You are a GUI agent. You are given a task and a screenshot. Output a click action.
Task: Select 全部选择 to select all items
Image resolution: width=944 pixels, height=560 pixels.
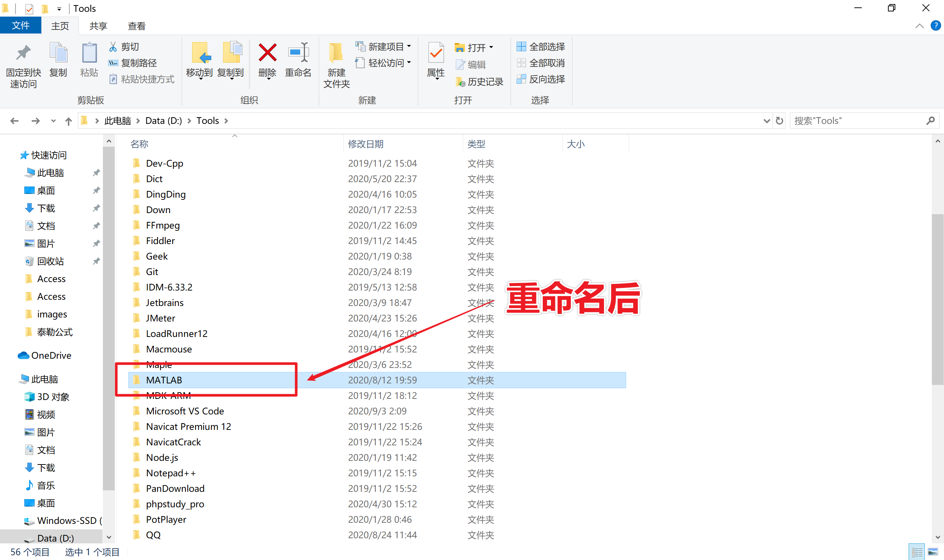541,46
